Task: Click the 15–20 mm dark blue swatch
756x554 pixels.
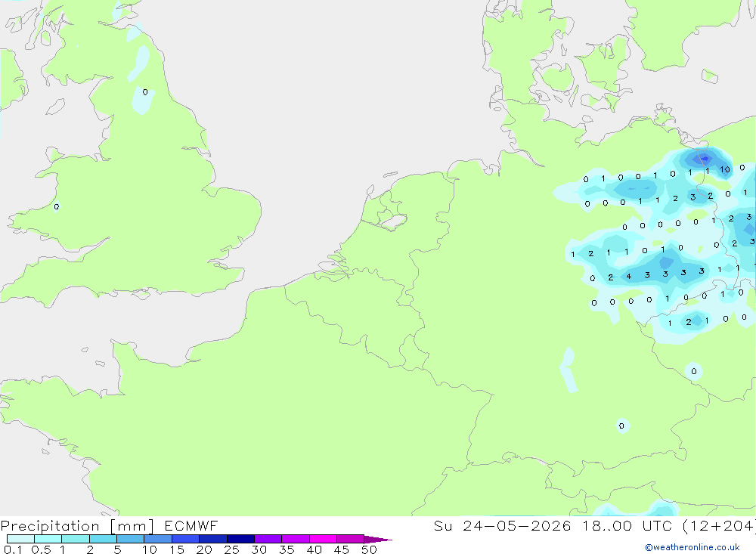Action: point(186,539)
